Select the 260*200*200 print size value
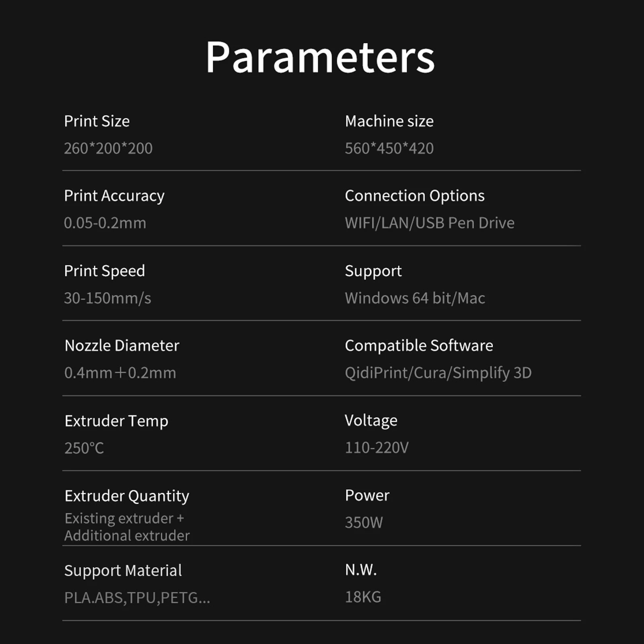 (108, 148)
